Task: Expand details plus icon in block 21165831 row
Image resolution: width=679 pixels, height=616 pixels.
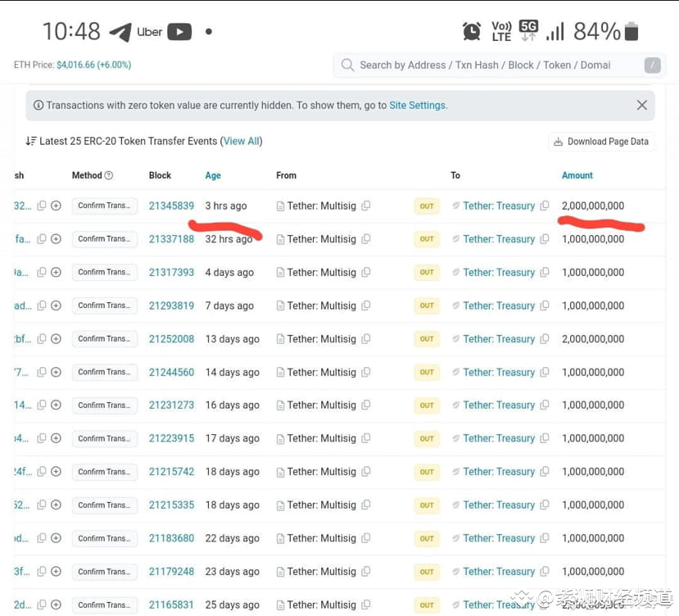Action: coord(56,605)
